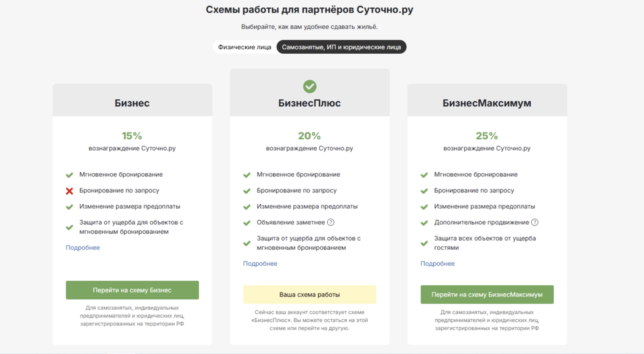Click help icon next to Объявление заметнее
The width and height of the screenshot is (644, 354).
point(331,222)
